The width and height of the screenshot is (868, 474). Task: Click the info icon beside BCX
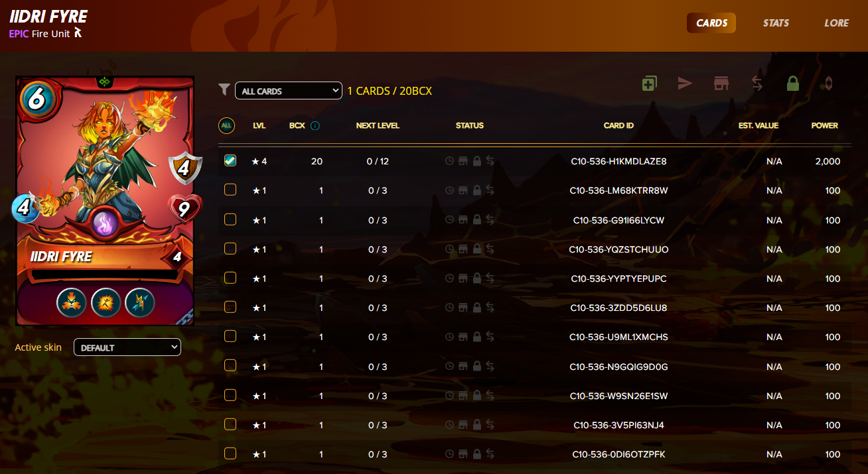tap(315, 125)
